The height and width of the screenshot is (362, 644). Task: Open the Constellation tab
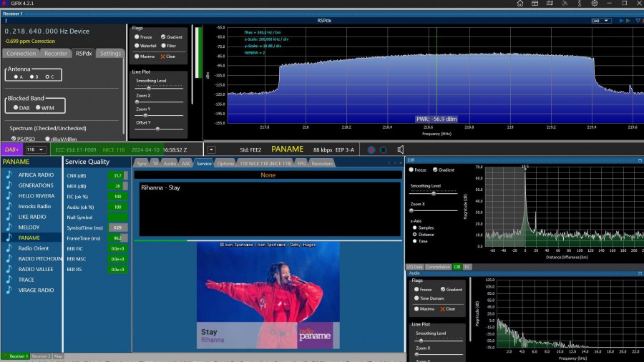(438, 267)
